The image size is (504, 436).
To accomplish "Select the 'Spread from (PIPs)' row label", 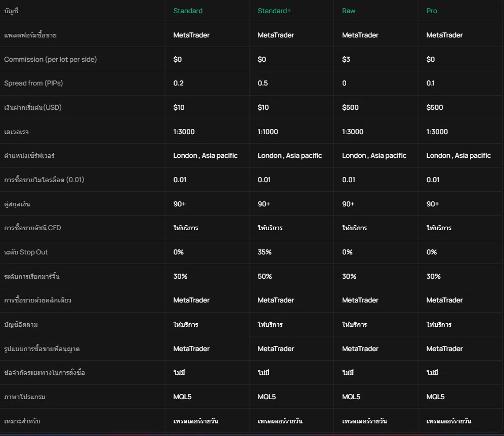I will pos(33,83).
